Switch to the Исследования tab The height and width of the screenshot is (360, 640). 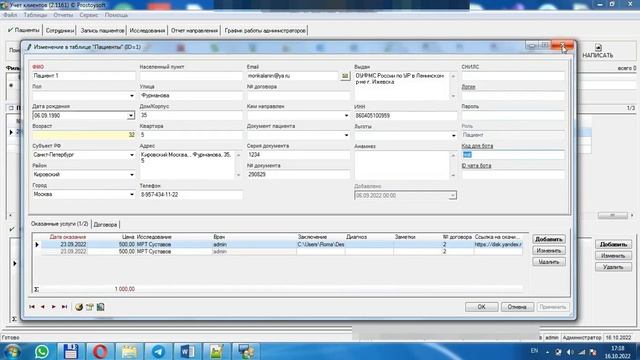[x=147, y=31]
